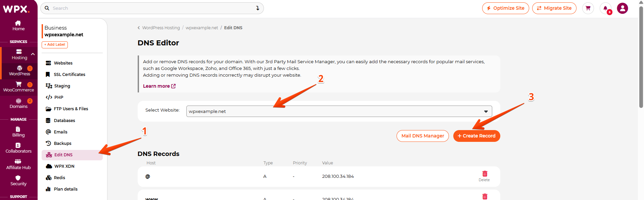The image size is (644, 200).
Task: Open the Domains section icon
Action: click(x=18, y=103)
